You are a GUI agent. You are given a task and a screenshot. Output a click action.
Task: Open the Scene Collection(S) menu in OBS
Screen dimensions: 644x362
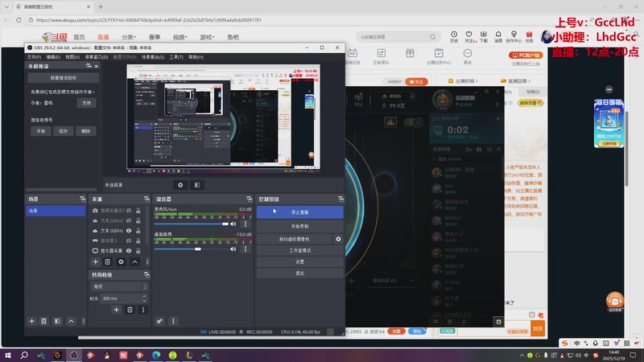tap(153, 57)
